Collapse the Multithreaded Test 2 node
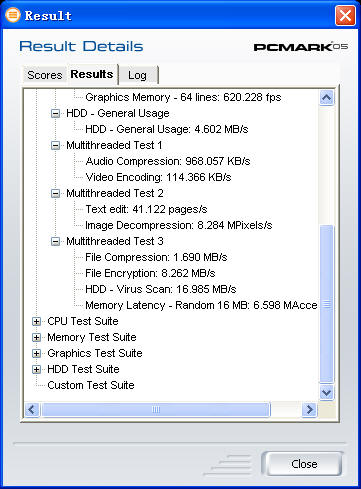 [x=55, y=193]
